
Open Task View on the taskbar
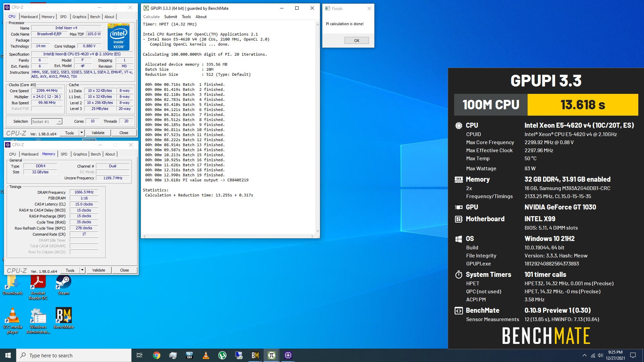point(140,355)
